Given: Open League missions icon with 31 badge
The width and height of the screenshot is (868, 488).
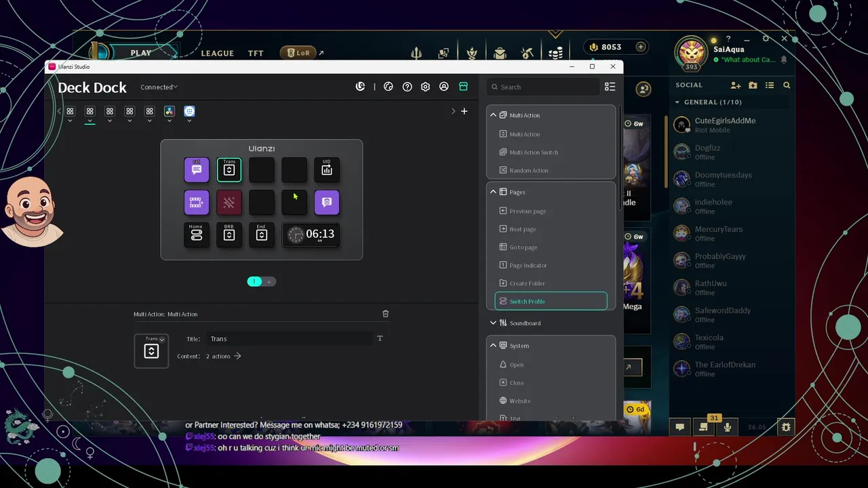Looking at the screenshot, I should pos(703,427).
